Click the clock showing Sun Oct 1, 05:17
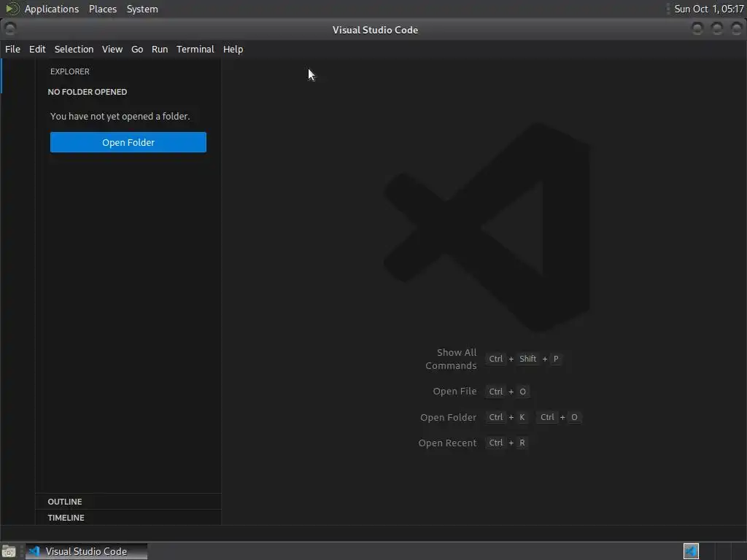This screenshot has height=560, width=747. coord(709,9)
